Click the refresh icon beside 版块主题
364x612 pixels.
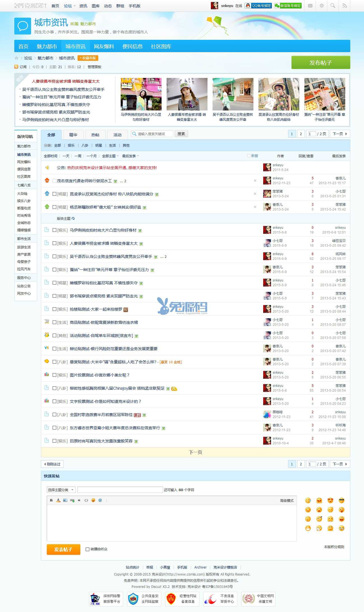click(73, 218)
